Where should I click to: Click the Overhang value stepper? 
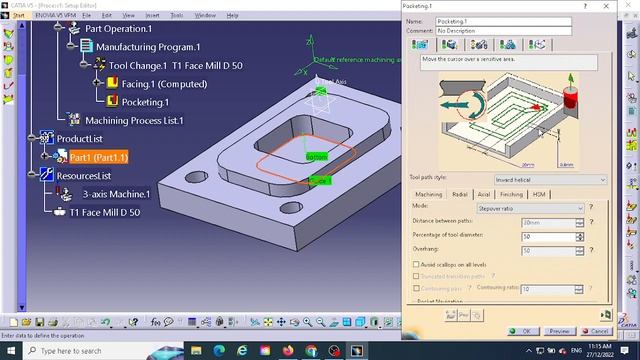point(580,251)
